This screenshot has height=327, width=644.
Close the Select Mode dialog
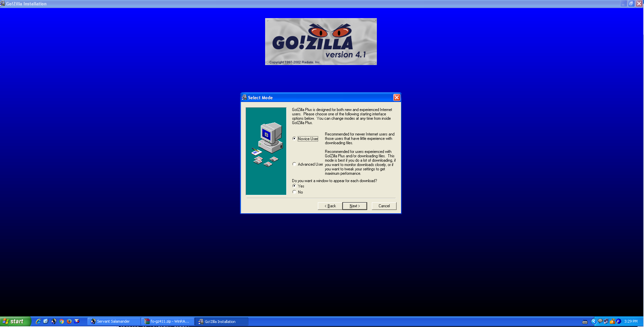(x=397, y=98)
